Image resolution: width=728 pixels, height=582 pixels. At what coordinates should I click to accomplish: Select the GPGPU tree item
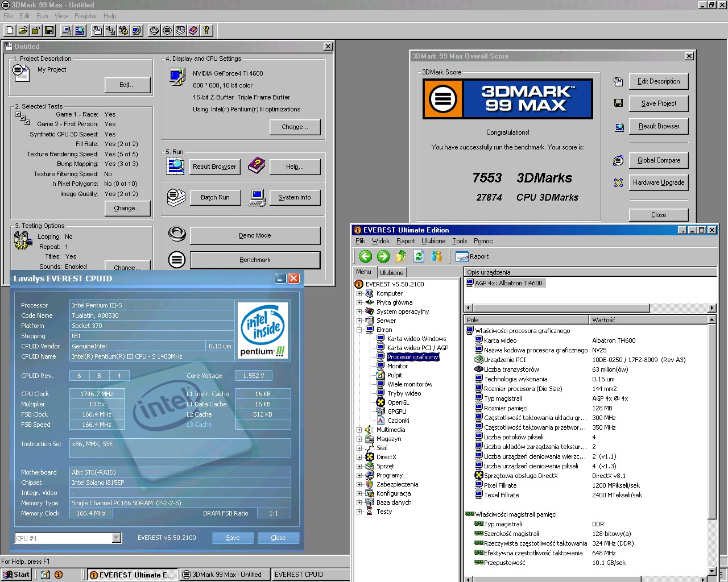pos(397,411)
